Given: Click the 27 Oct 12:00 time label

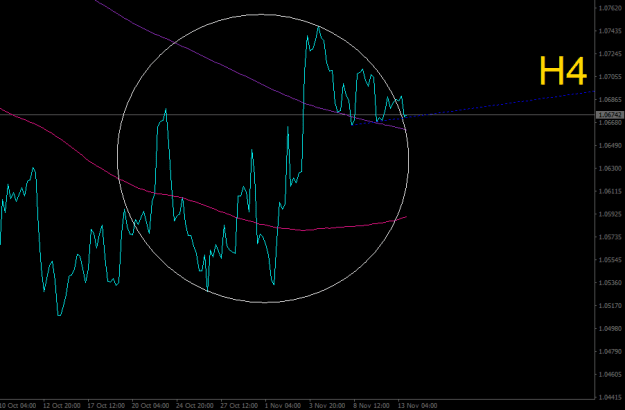Looking at the screenshot, I should 240,406.
